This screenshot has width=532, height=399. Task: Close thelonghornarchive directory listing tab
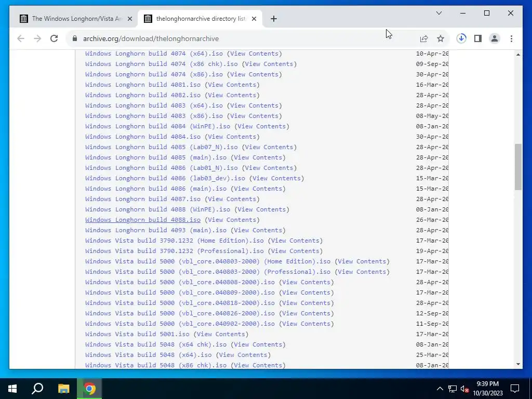254,19
